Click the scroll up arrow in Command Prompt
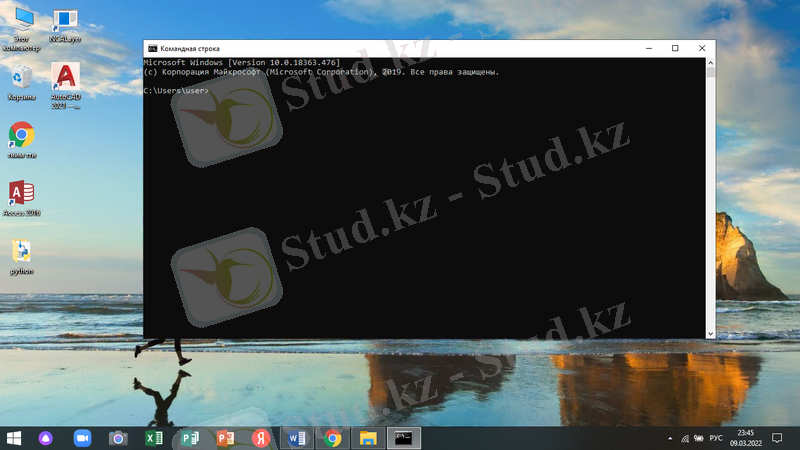 pyautogui.click(x=710, y=63)
